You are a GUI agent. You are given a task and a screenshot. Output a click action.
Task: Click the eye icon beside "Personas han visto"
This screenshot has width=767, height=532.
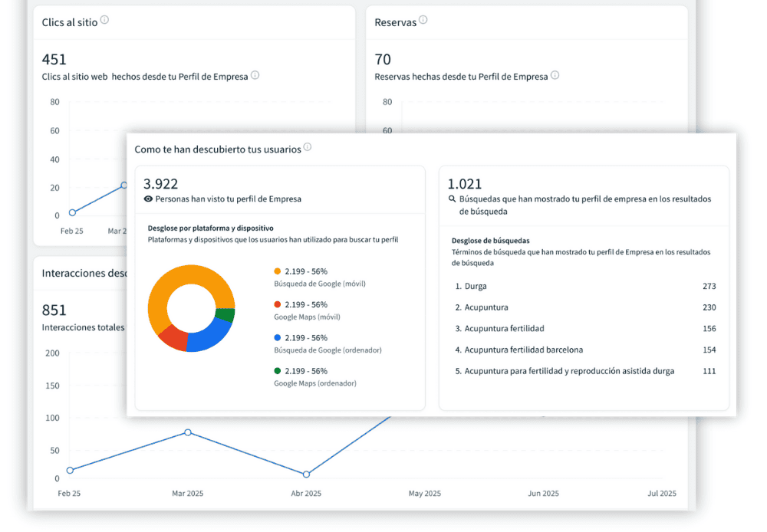click(x=148, y=199)
